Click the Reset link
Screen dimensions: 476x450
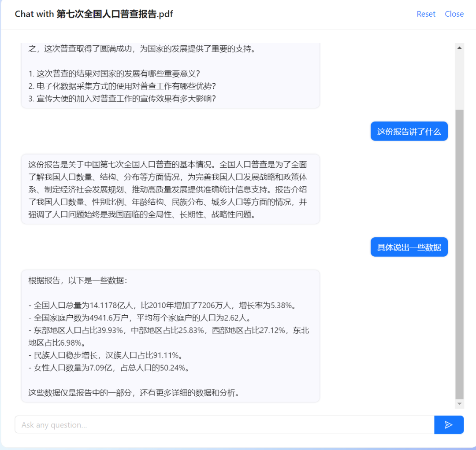coord(425,14)
